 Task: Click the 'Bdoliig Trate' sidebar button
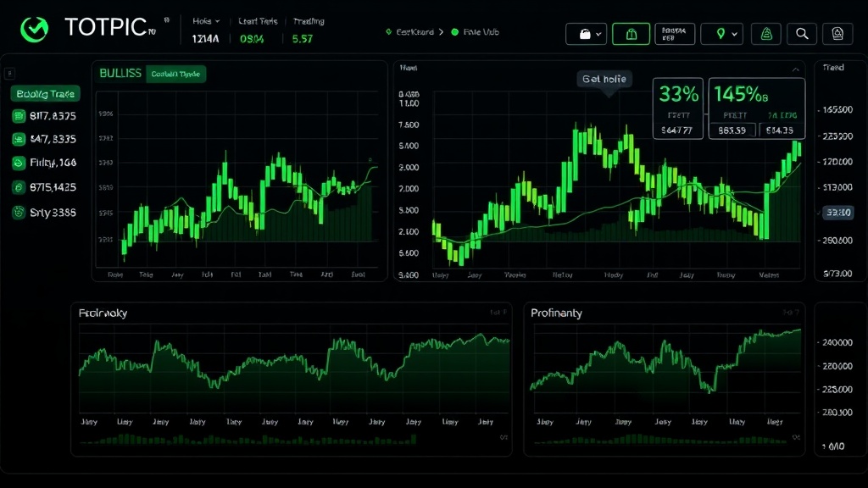(46, 93)
